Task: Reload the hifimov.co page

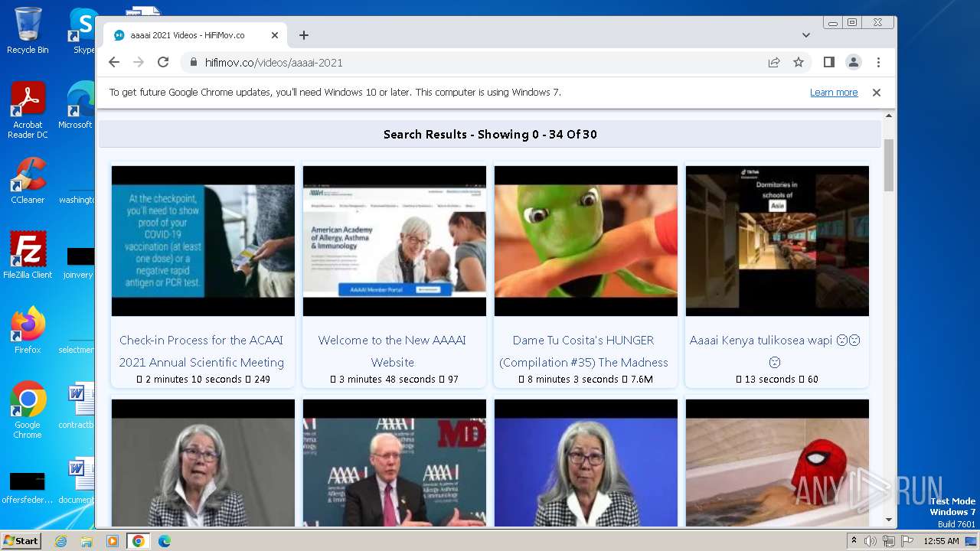Action: (x=163, y=63)
